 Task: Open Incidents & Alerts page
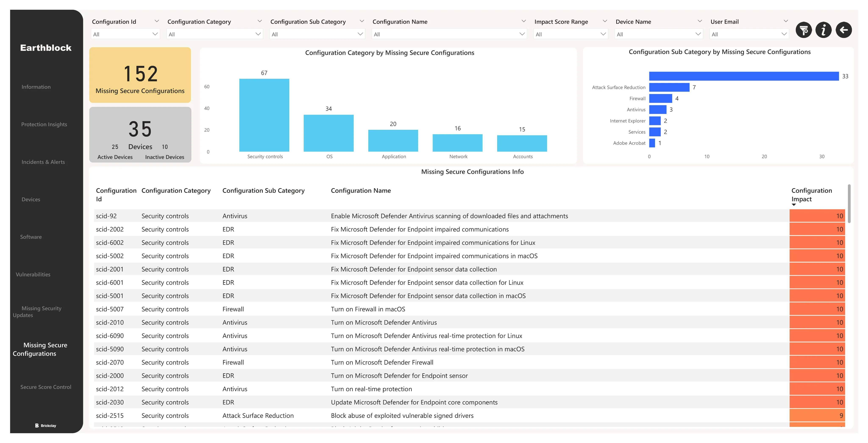tap(43, 162)
